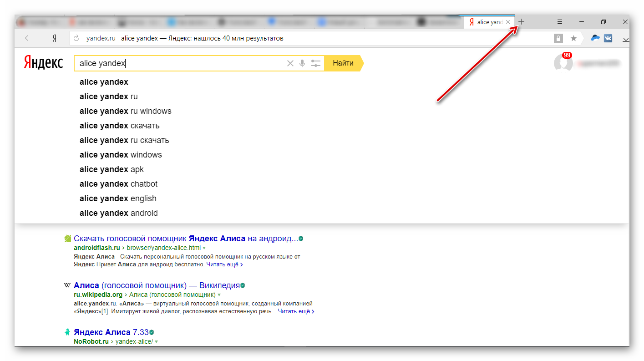Open the androidflash.ru domain link
This screenshot has height=361, width=644.
[96, 248]
